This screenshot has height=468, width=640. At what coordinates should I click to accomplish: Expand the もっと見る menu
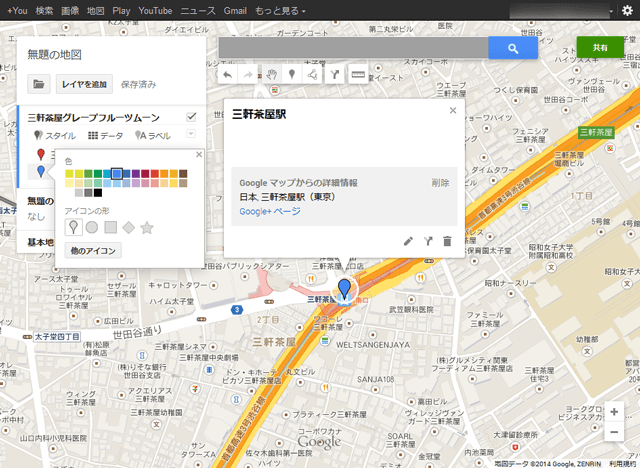coord(280,11)
